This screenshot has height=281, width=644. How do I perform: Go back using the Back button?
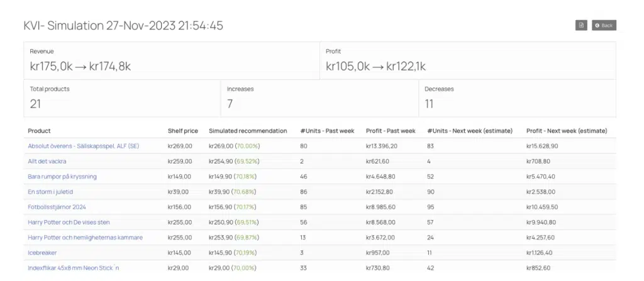pos(604,26)
